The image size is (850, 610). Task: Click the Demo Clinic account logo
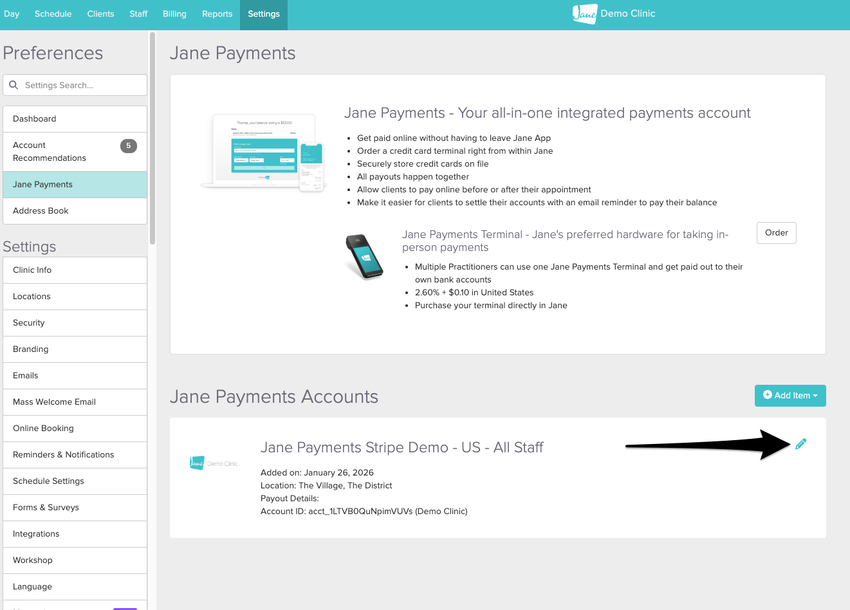pyautogui.click(x=214, y=463)
